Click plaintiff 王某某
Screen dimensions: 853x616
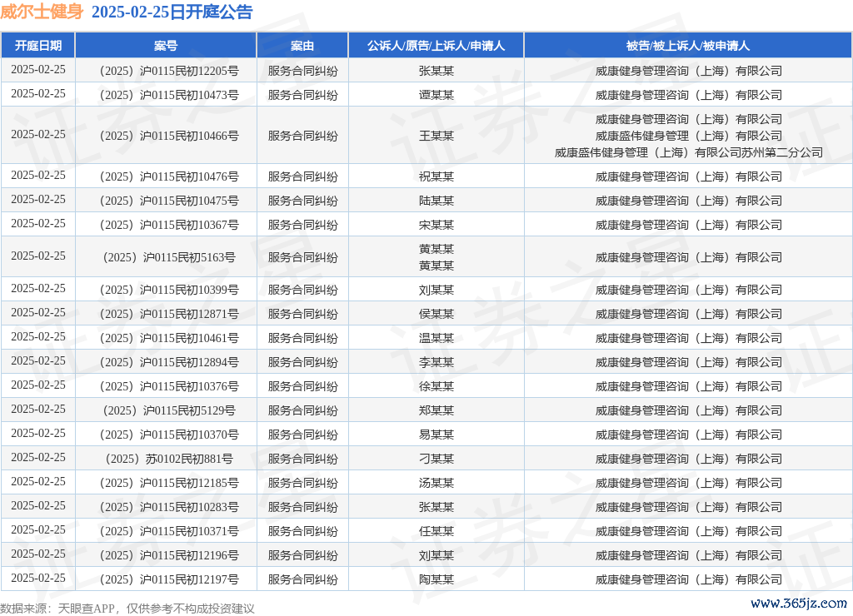pos(436,136)
